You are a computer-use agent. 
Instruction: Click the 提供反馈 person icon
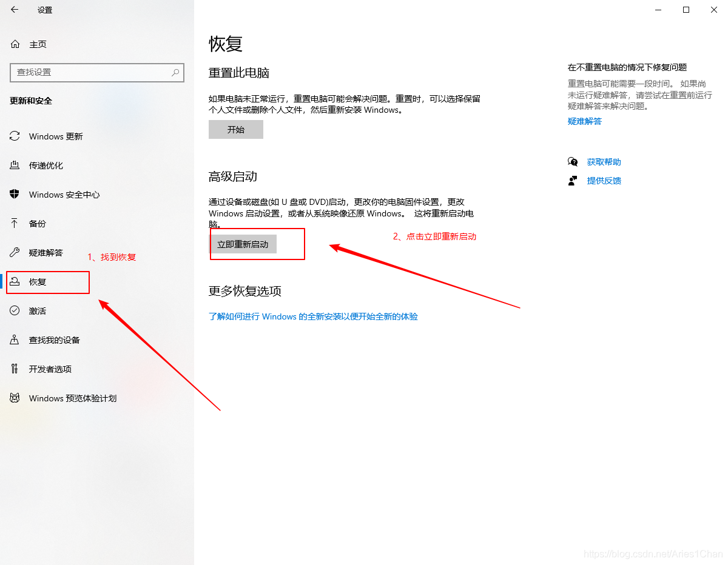573,181
